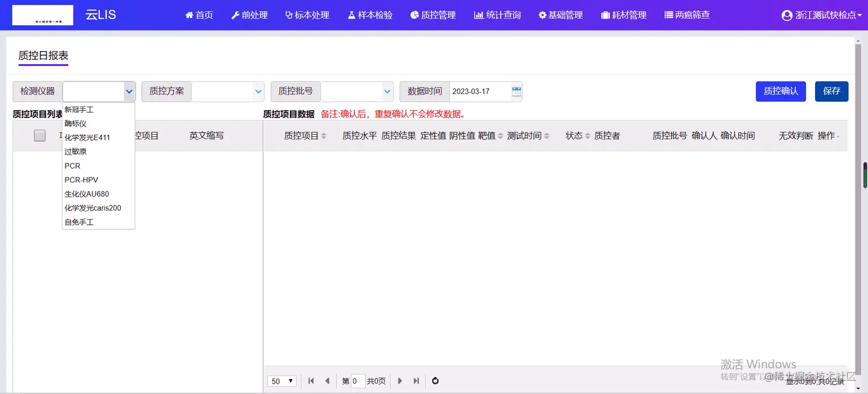868x394 pixels.
Task: Open the 质控批号 dropdown
Action: [x=387, y=91]
